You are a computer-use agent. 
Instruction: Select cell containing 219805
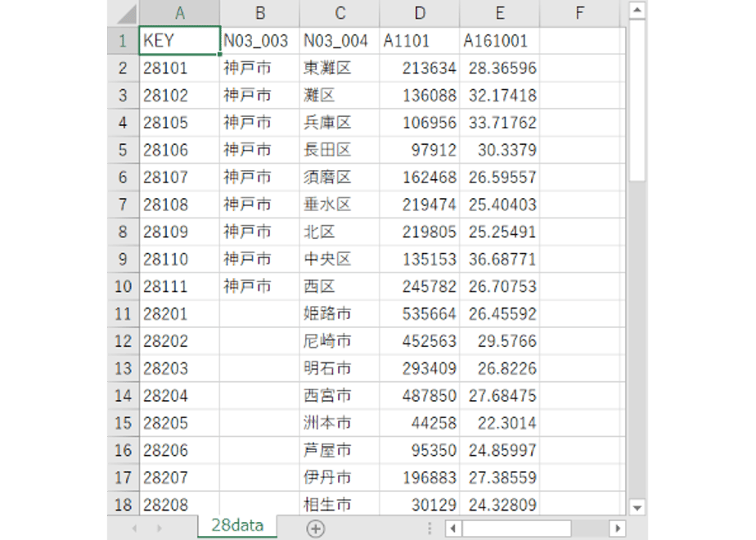pyautogui.click(x=420, y=232)
